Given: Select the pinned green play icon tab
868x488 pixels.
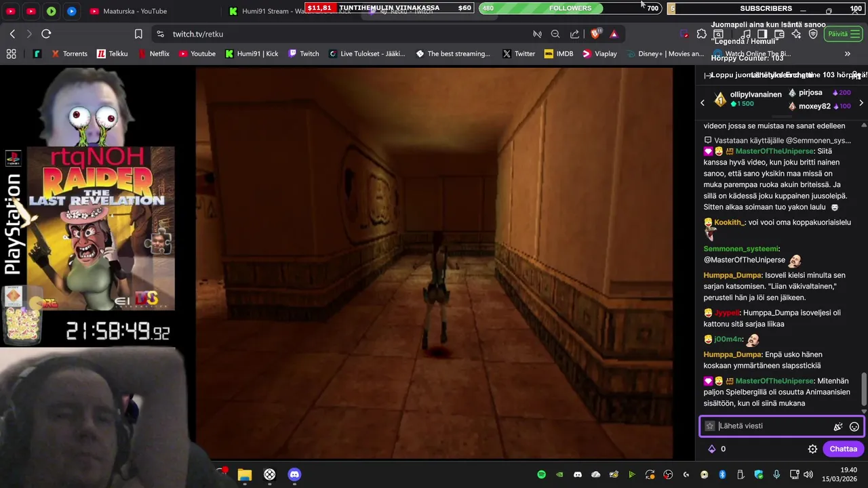Looking at the screenshot, I should pyautogui.click(x=52, y=11).
